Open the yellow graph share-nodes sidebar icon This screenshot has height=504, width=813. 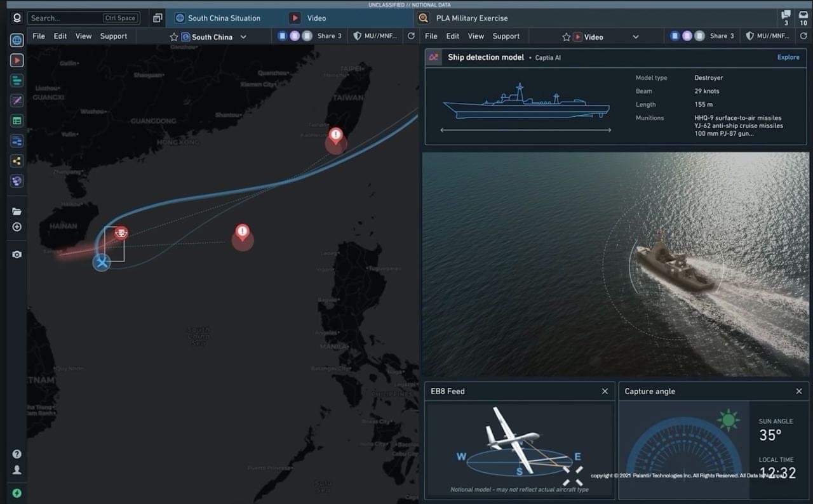[x=17, y=161]
